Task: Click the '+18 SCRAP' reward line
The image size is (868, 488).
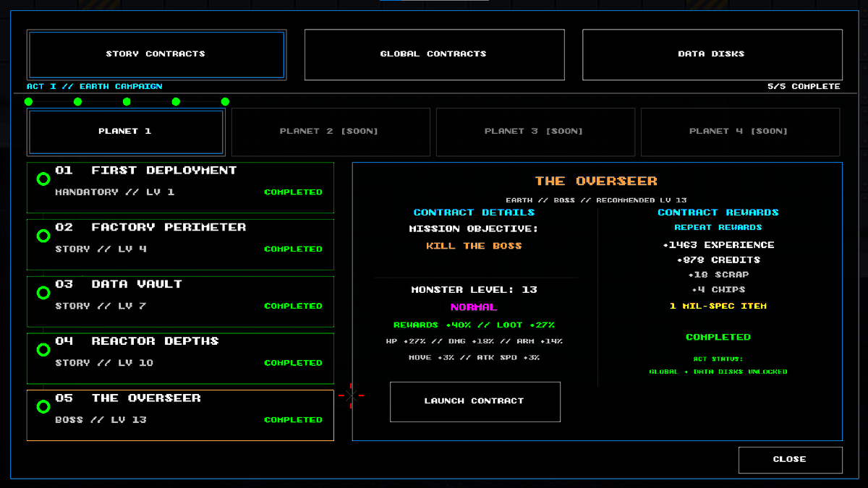Action: (x=718, y=275)
